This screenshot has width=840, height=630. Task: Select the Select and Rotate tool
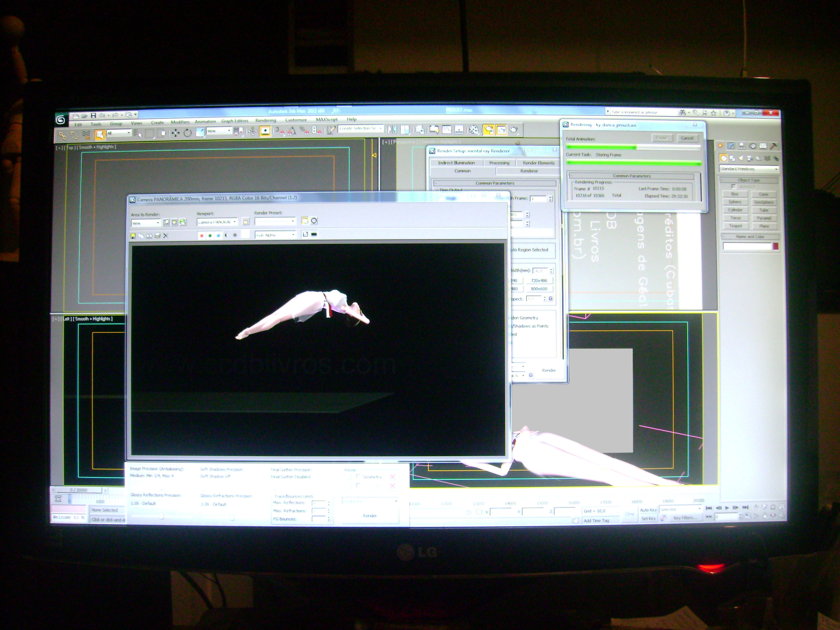click(x=188, y=133)
